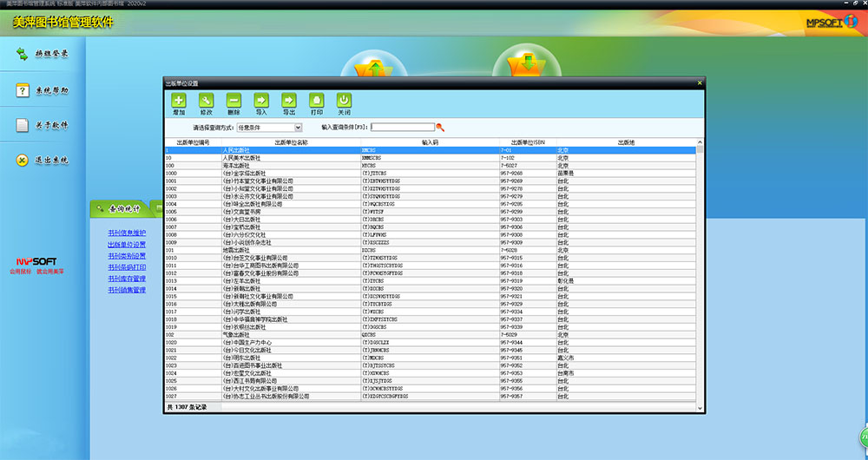The image size is (868, 460).
Task: Click the table's vertical scrollbar
Action: [x=700, y=260]
